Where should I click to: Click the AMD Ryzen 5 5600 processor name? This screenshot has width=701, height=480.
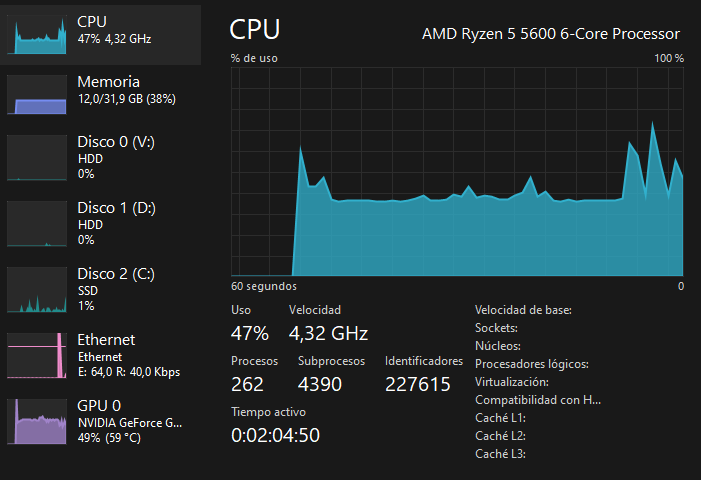(x=550, y=34)
